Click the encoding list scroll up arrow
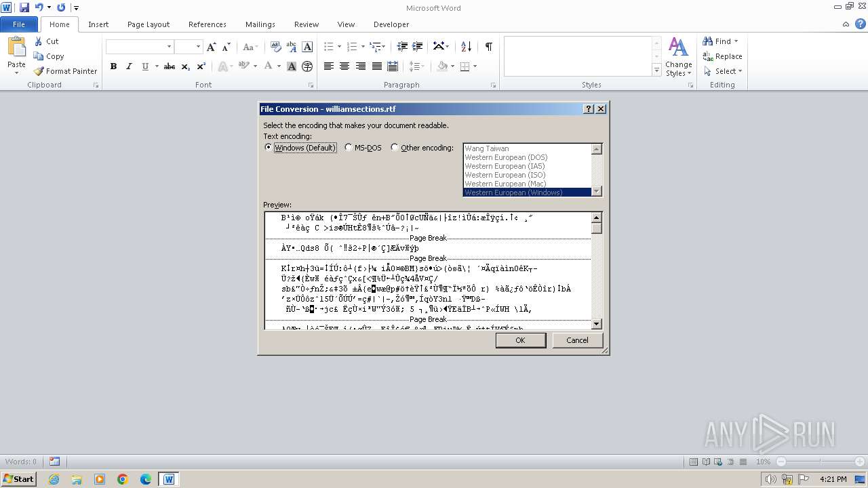Viewport: 868px width, 488px height. point(597,149)
